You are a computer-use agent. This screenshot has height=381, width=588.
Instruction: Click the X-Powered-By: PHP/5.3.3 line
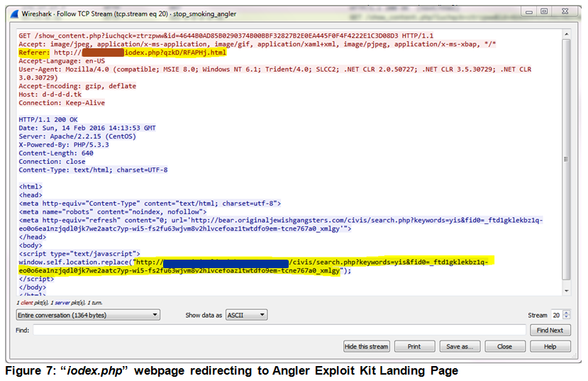[64, 145]
